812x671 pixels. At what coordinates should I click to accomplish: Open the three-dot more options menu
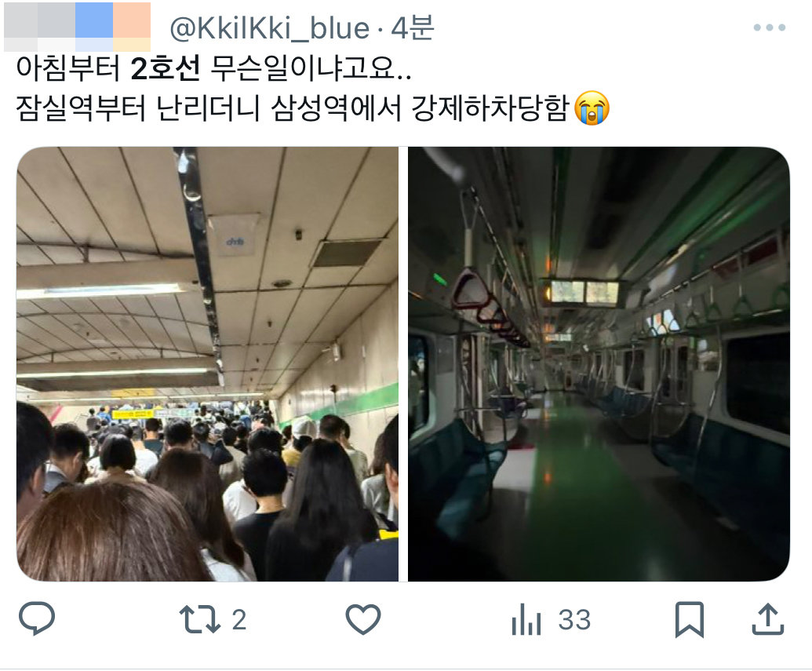(770, 27)
